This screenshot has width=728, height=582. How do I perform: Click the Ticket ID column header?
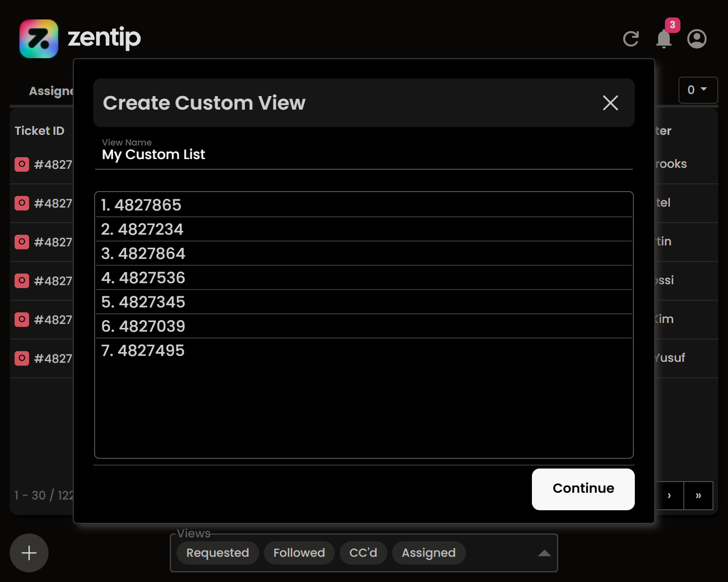39,130
